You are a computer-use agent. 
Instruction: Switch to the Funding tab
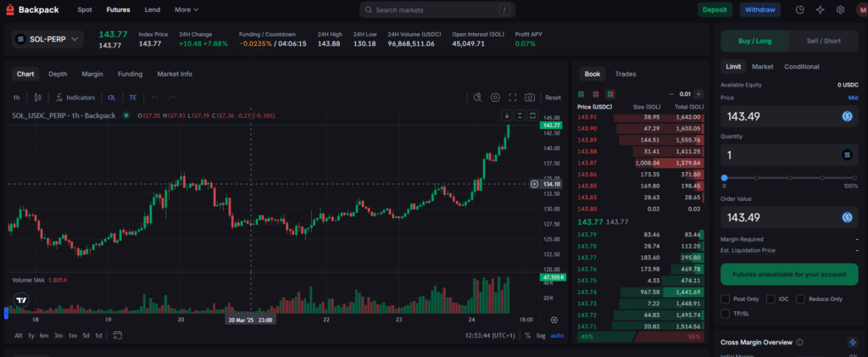point(130,74)
